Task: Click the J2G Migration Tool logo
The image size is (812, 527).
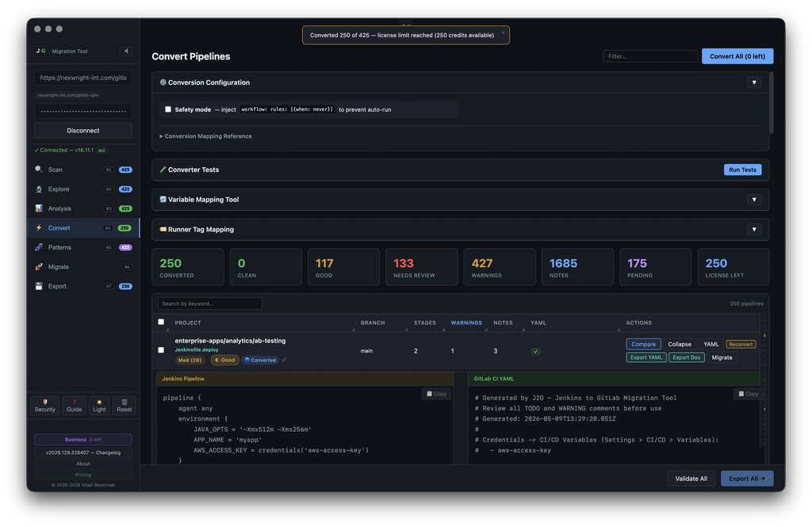Action: click(x=41, y=51)
